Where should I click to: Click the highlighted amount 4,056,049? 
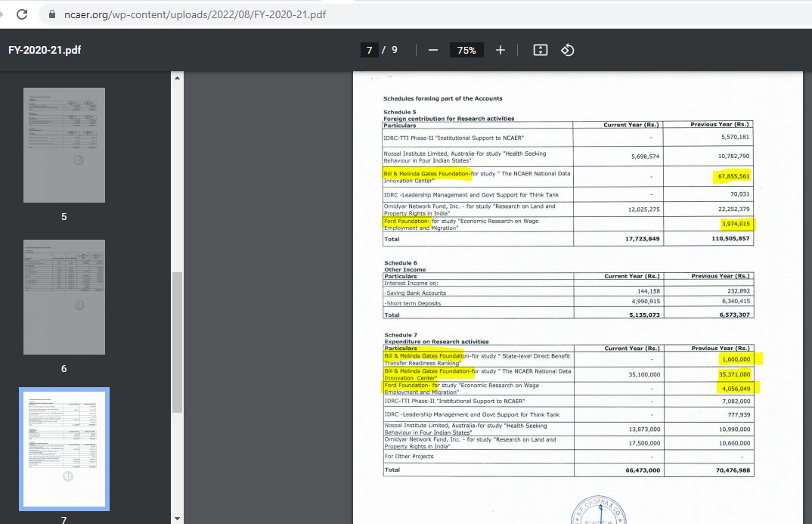click(736, 388)
